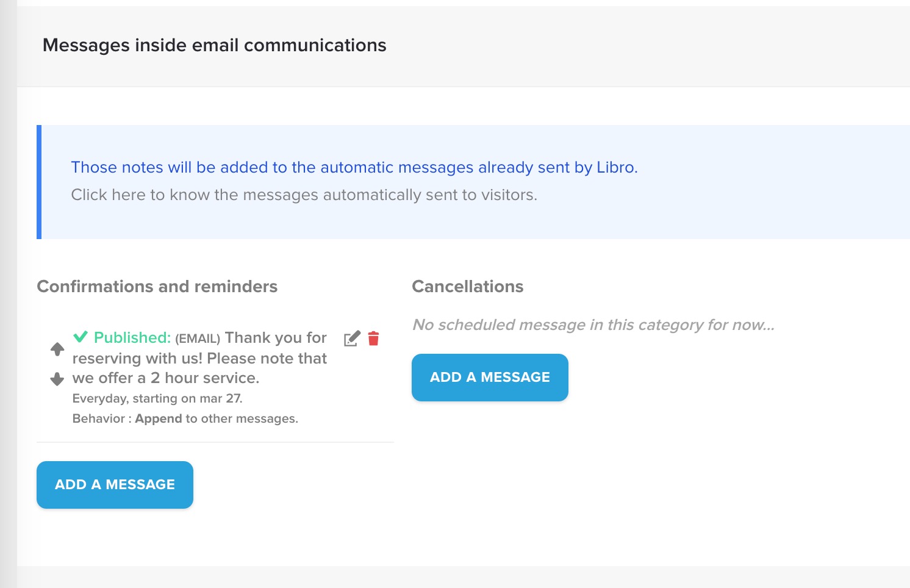Move the published message down
Image resolution: width=910 pixels, height=588 pixels.
point(57,379)
